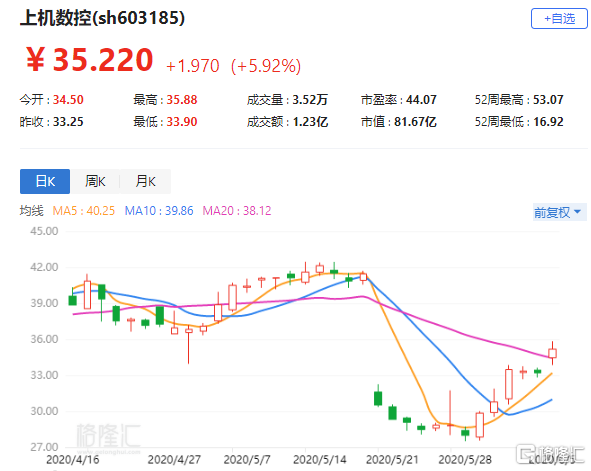Click the 36.00 y-axis label
This screenshot has width=591, height=471.
pos(44,339)
